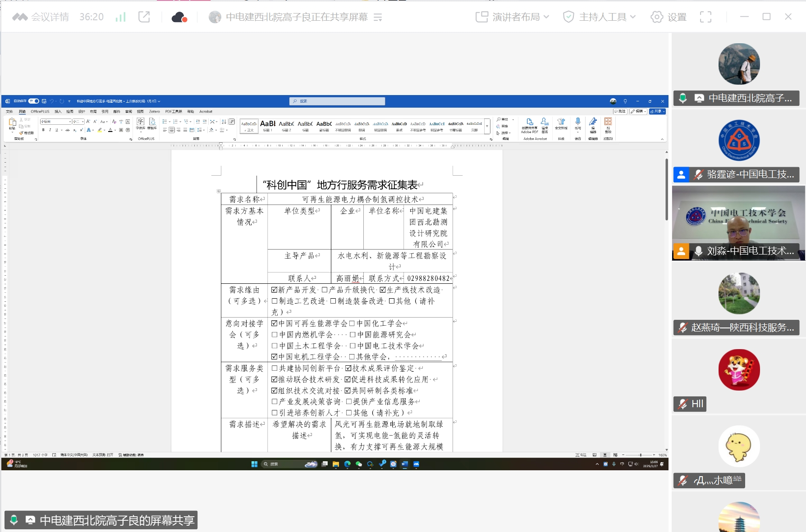Open 设置 meeting settings
The image size is (806, 532).
pos(669,17)
